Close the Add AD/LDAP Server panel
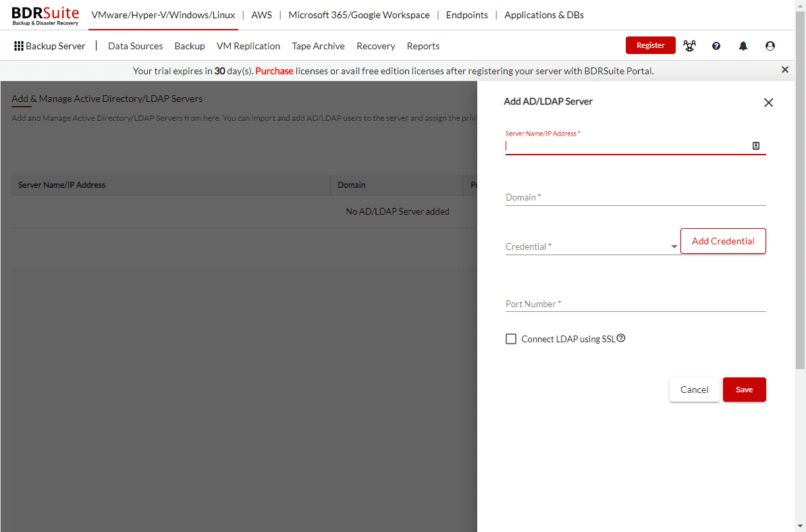 768,103
